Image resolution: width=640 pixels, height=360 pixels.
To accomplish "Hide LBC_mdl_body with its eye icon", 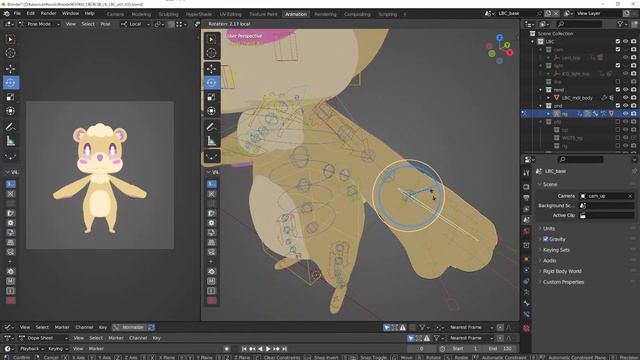I will (x=625, y=98).
